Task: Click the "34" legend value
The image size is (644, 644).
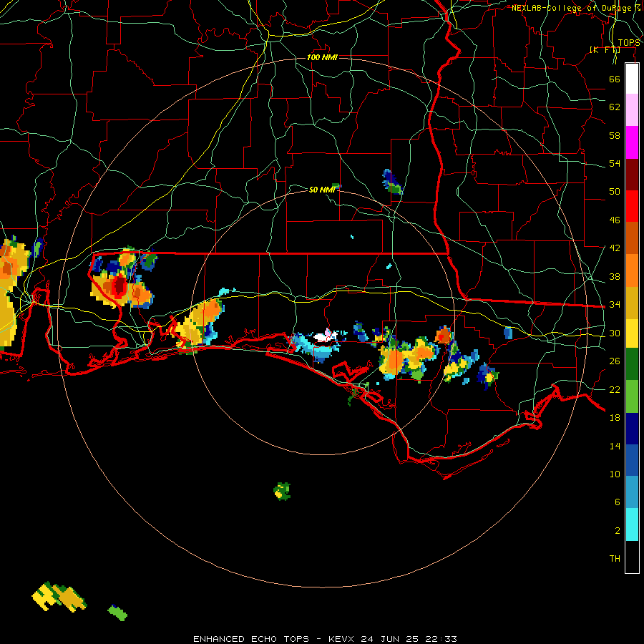Action: click(x=615, y=305)
